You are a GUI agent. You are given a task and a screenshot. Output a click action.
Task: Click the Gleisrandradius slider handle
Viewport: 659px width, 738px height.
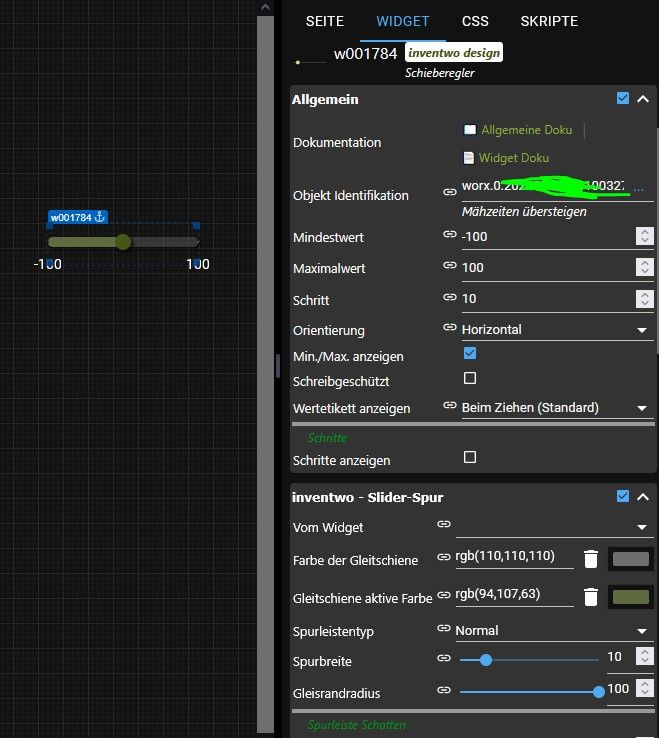pyautogui.click(x=599, y=692)
